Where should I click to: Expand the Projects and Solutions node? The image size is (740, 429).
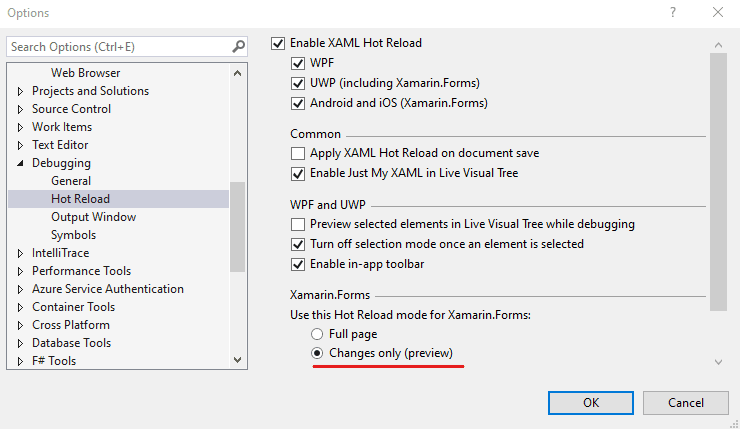[20, 91]
